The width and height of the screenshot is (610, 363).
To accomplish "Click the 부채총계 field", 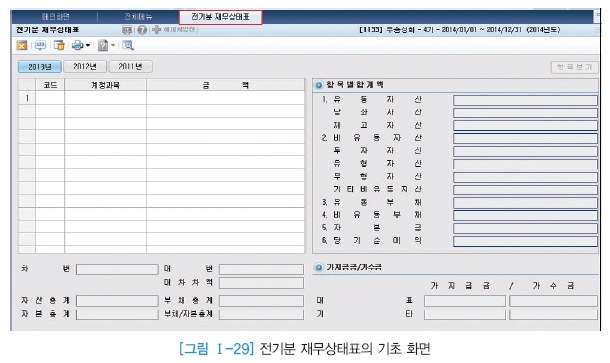I will [261, 301].
